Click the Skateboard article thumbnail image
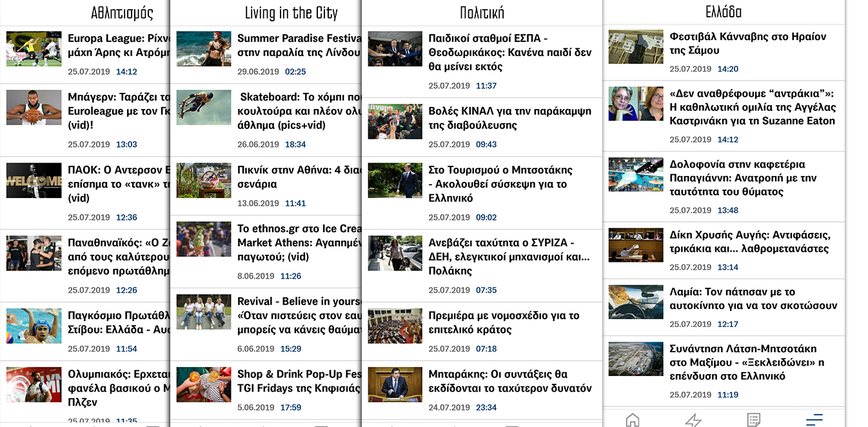Viewport: 868px width, 427px height. 204,107
